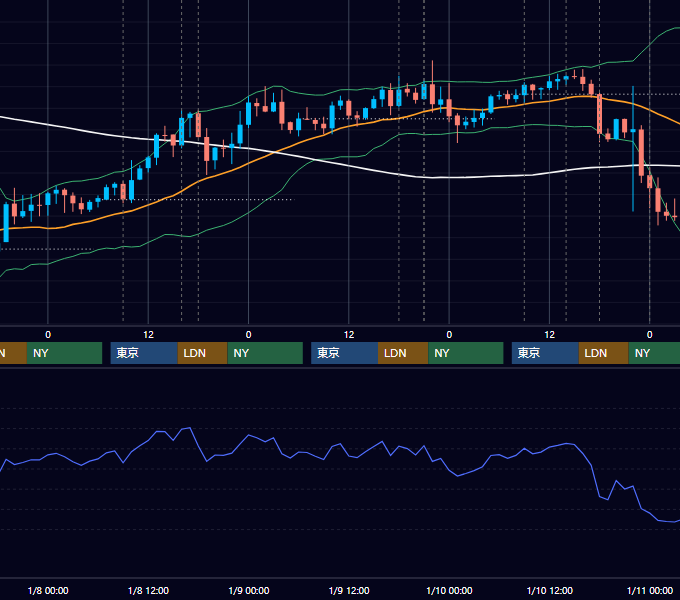Image resolution: width=680 pixels, height=600 pixels.
Task: Click hour label 0 above the 1/10 00:00 NY block
Action: [449, 335]
